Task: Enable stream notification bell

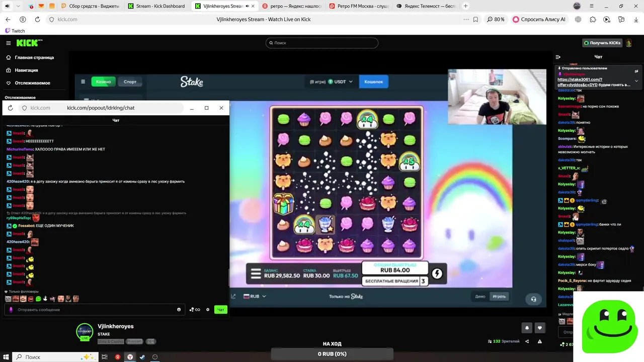Action: coord(527,328)
